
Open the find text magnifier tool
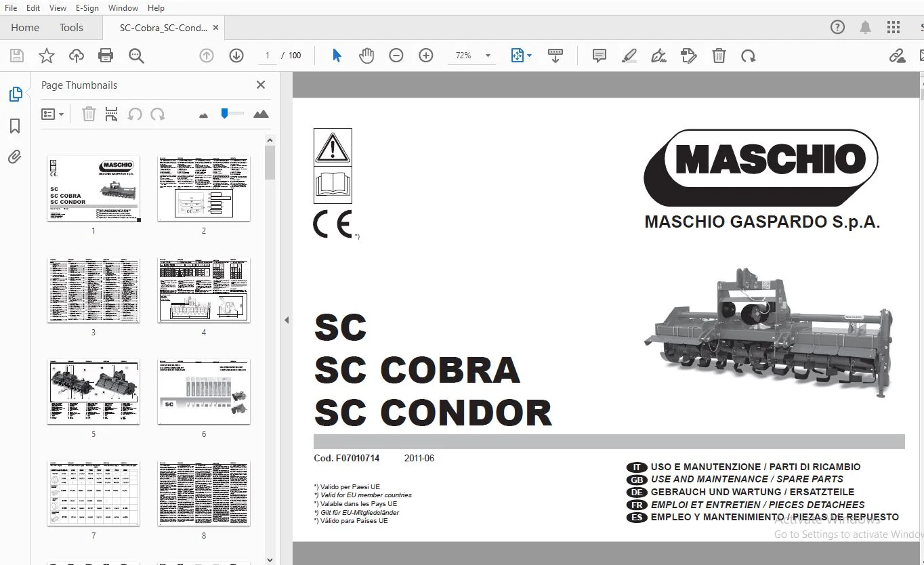coord(136,56)
